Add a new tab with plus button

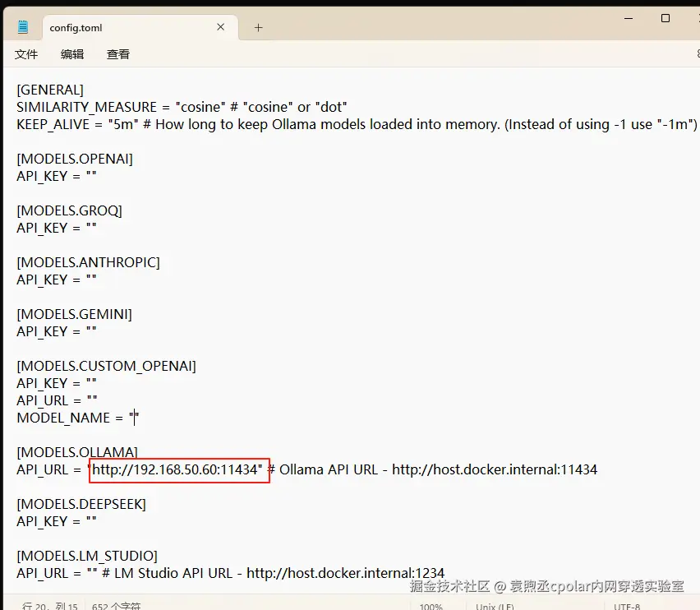[x=259, y=28]
